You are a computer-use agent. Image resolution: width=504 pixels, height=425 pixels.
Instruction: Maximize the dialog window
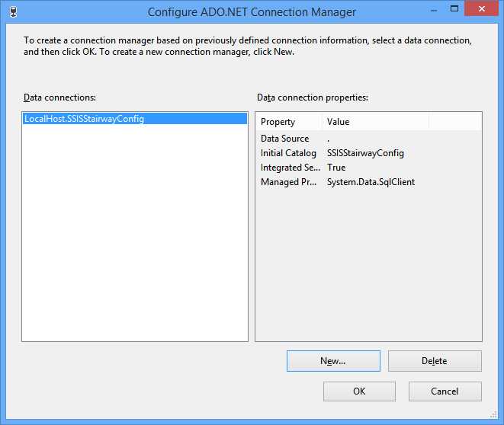pyautogui.click(x=454, y=8)
